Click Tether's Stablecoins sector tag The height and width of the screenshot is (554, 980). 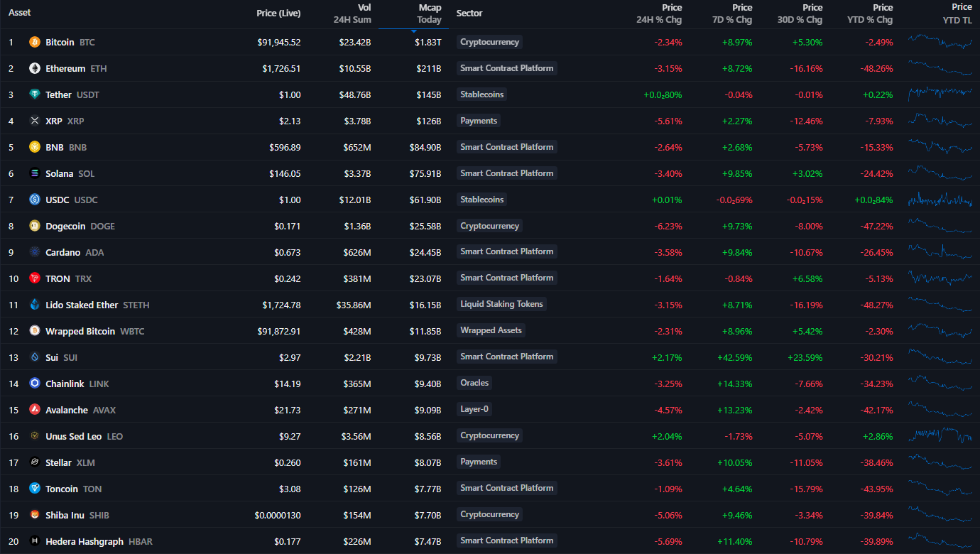(481, 94)
